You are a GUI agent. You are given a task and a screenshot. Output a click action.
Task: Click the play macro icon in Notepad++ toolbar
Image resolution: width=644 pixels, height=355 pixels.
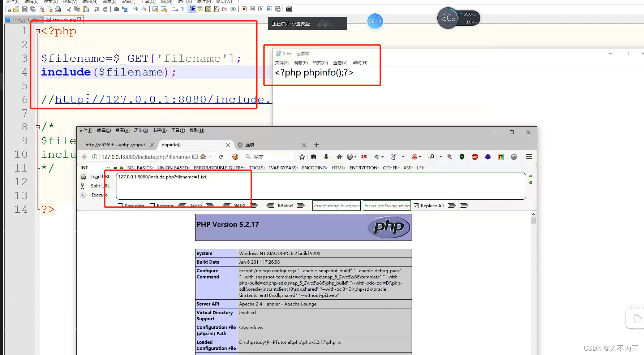[x=261, y=9]
